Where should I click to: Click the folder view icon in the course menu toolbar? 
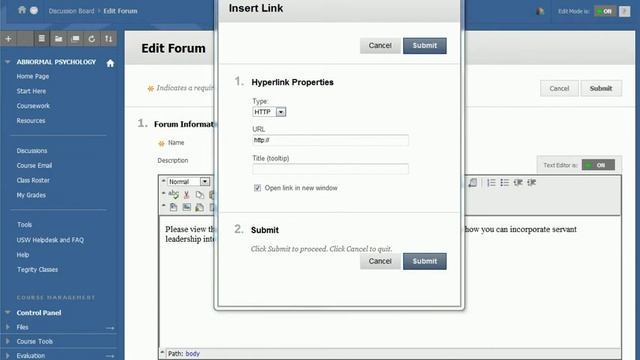tap(58, 39)
